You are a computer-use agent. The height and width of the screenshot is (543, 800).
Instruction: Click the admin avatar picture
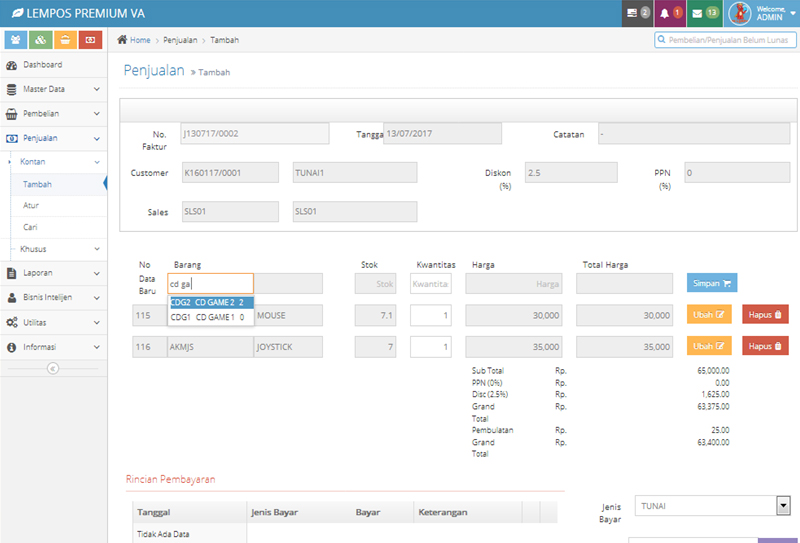[739, 13]
